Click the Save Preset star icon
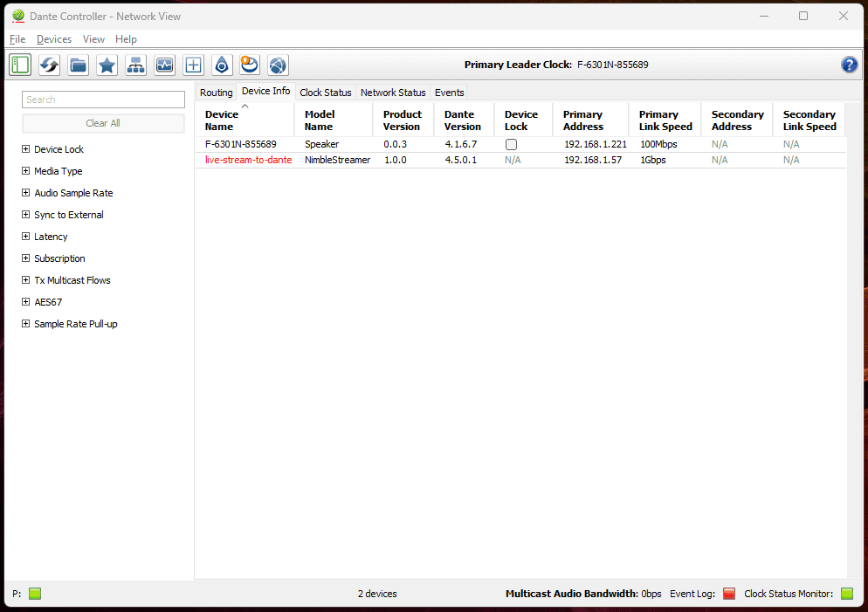The width and height of the screenshot is (868, 612). pyautogui.click(x=107, y=65)
